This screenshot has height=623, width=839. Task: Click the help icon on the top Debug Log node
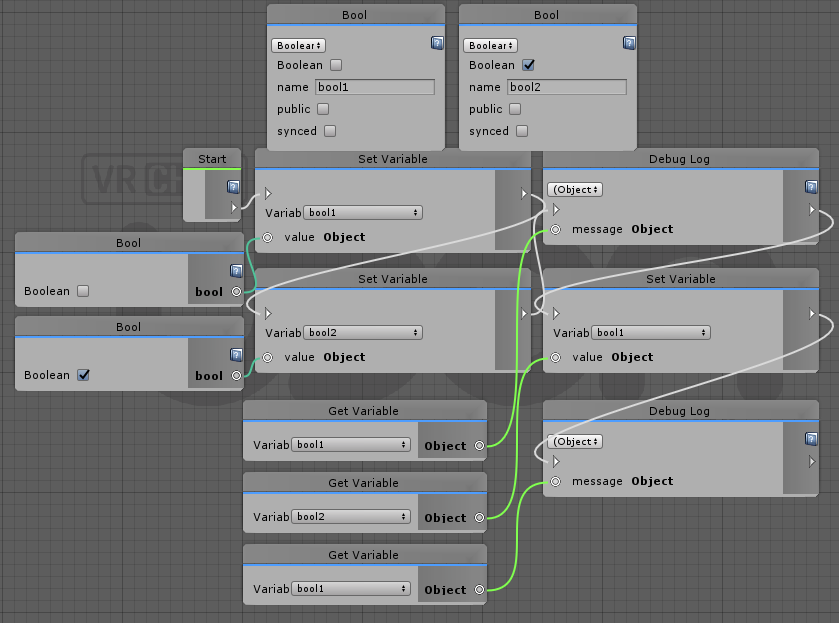811,187
